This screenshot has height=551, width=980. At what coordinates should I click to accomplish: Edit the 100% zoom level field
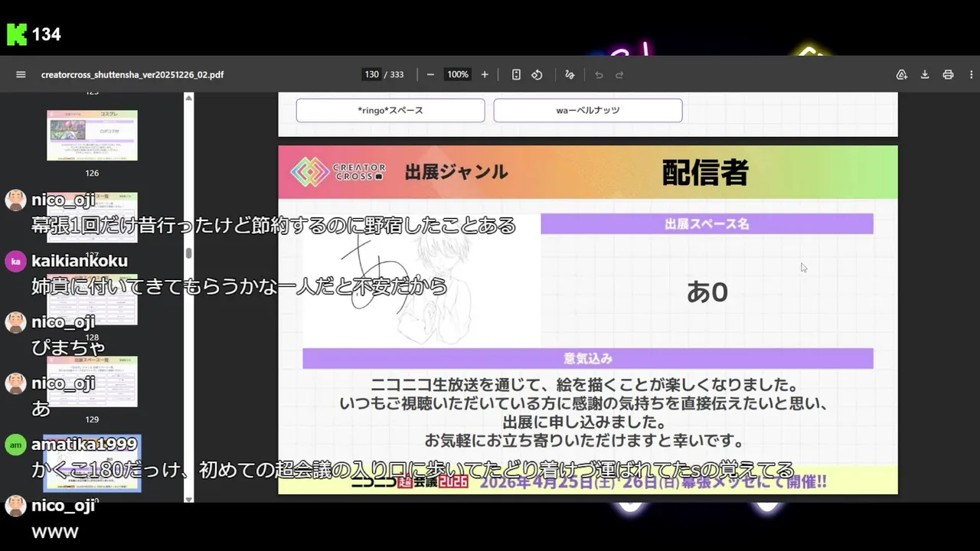click(x=458, y=74)
